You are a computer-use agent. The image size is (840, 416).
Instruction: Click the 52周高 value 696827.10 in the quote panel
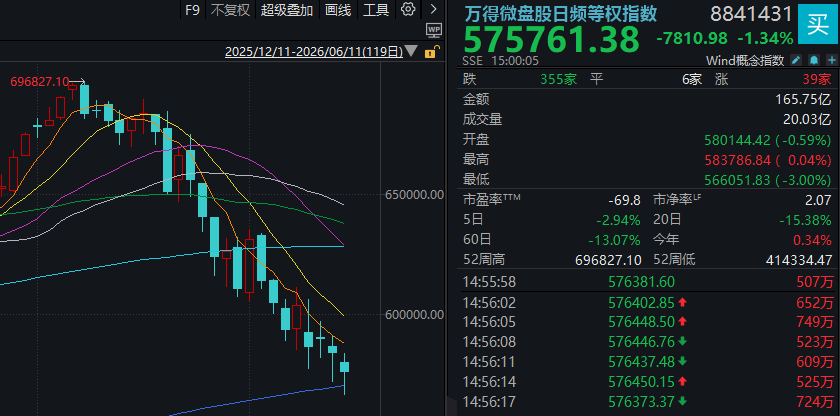pyautogui.click(x=608, y=260)
